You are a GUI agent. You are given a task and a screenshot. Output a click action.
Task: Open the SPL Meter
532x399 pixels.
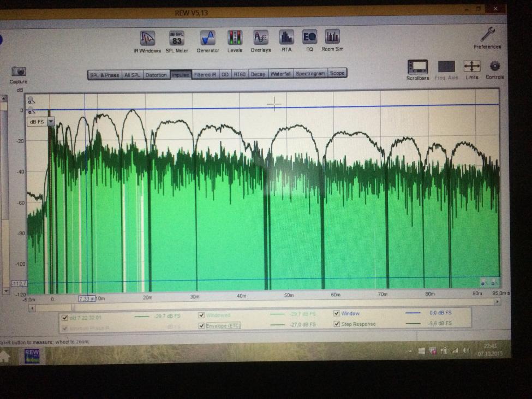click(177, 39)
